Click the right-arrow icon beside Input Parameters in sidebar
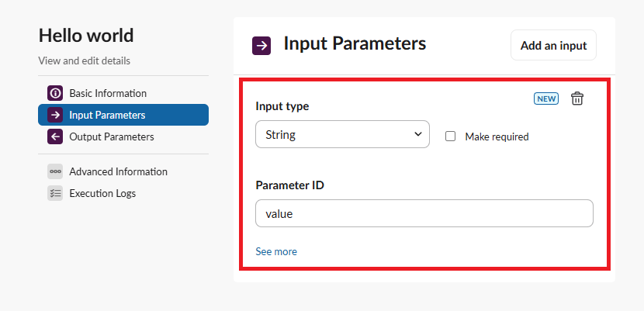 55,115
